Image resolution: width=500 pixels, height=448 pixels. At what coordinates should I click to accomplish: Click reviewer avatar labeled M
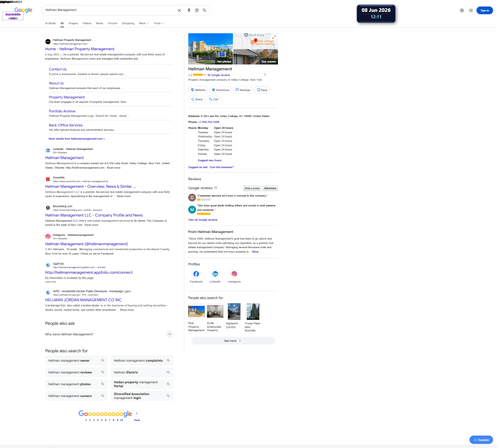tap(192, 209)
